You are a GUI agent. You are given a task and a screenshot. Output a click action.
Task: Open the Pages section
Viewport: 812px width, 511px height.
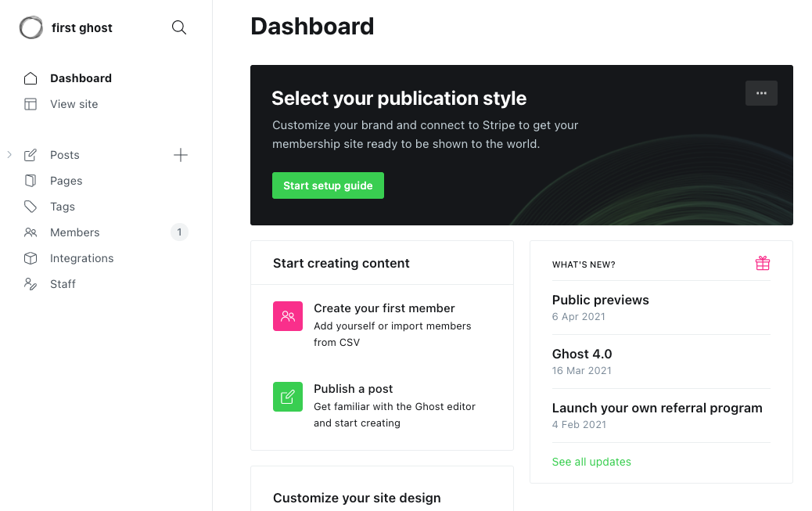pos(66,181)
